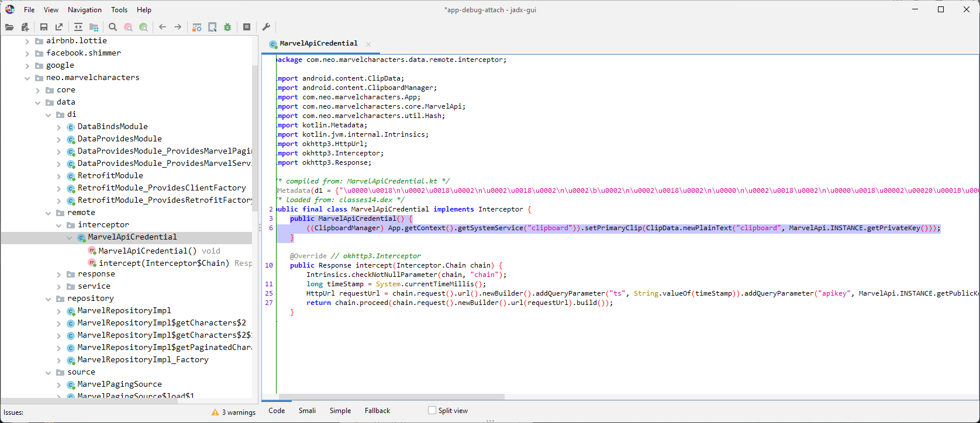Collapse the neo.marvelcharacters package
The height and width of the screenshot is (423, 980).
point(27,78)
